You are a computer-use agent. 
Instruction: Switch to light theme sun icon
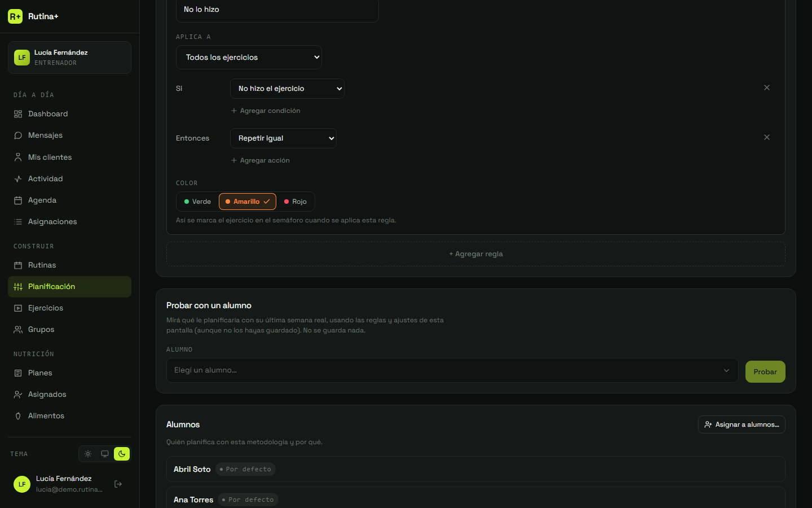88,454
